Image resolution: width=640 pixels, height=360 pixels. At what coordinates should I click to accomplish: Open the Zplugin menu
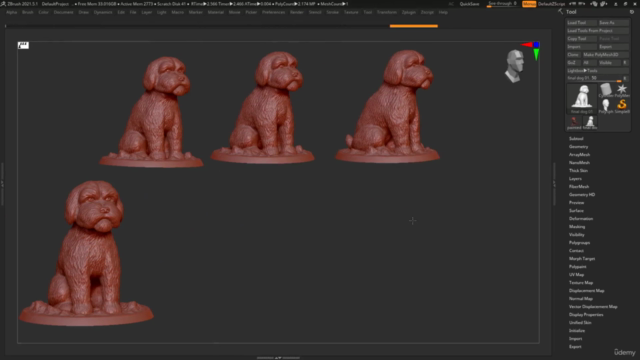point(409,12)
